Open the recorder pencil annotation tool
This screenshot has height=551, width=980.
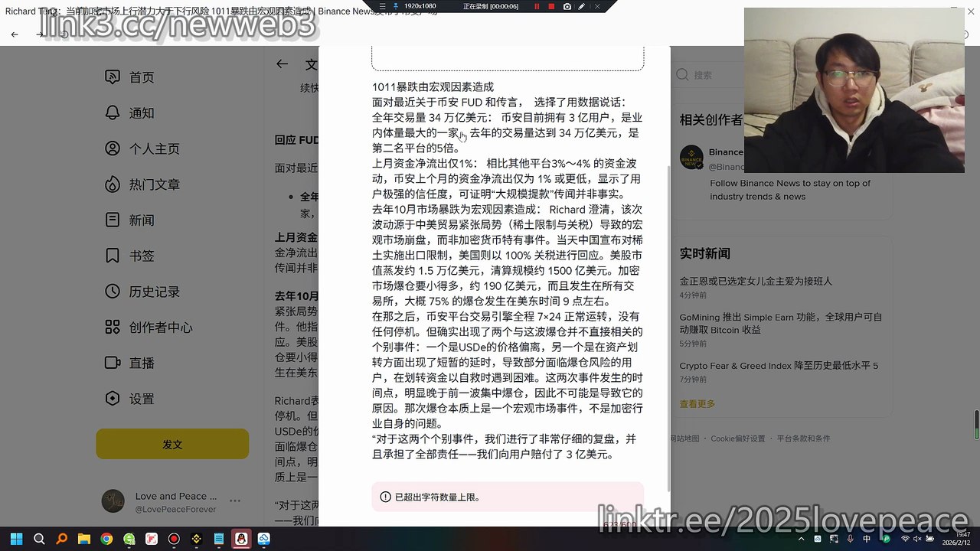coord(581,6)
